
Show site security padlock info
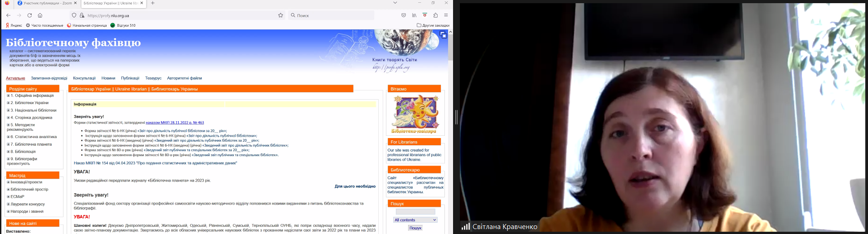[82, 15]
